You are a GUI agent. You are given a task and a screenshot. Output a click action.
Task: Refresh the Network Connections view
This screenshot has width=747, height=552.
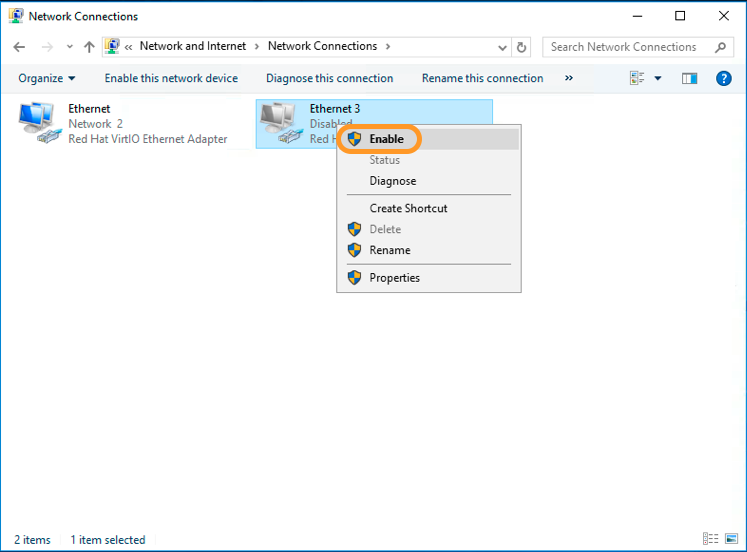click(521, 47)
